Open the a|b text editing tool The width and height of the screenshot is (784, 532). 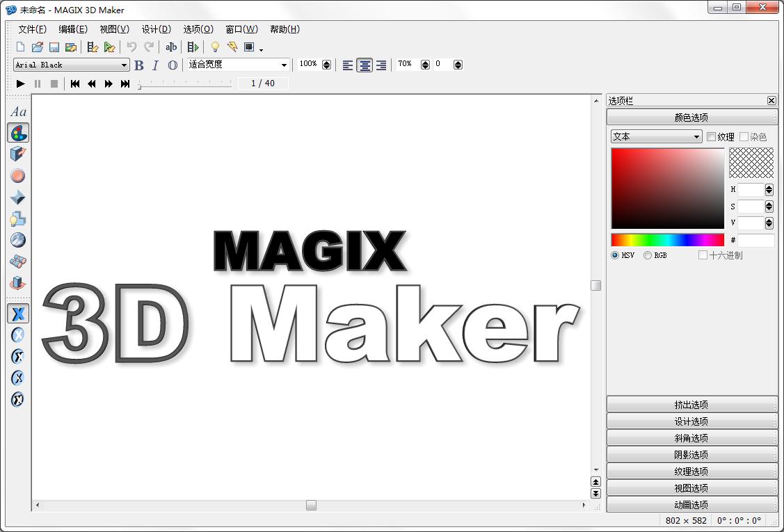(x=171, y=47)
